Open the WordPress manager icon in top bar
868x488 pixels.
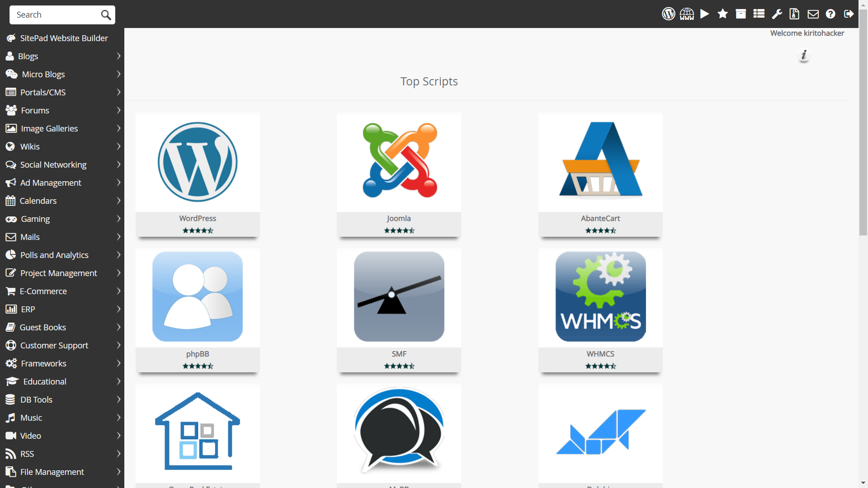(668, 14)
